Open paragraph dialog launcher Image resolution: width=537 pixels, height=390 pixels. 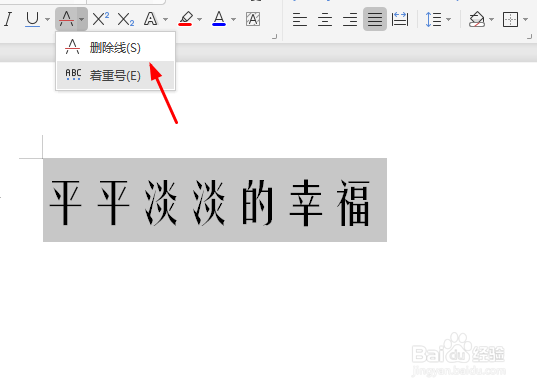tap(530, 37)
